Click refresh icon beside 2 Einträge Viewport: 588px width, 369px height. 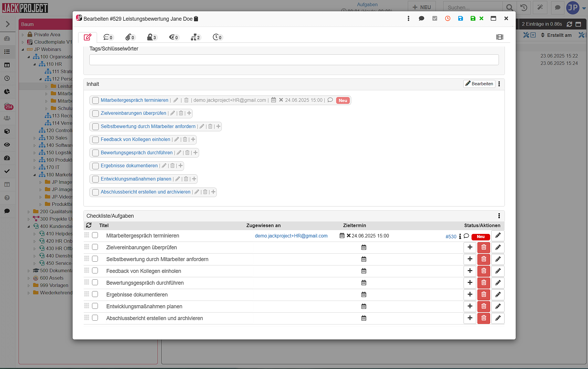569,24
